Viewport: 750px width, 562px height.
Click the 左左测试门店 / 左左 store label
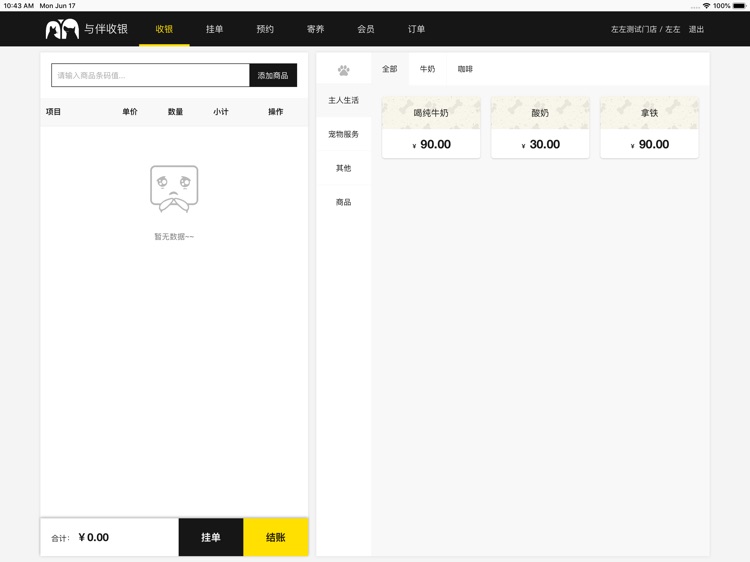[x=645, y=29]
